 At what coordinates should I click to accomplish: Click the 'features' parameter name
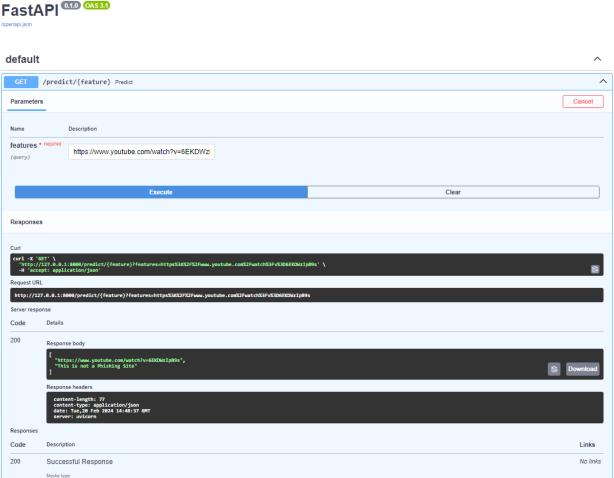(23, 145)
